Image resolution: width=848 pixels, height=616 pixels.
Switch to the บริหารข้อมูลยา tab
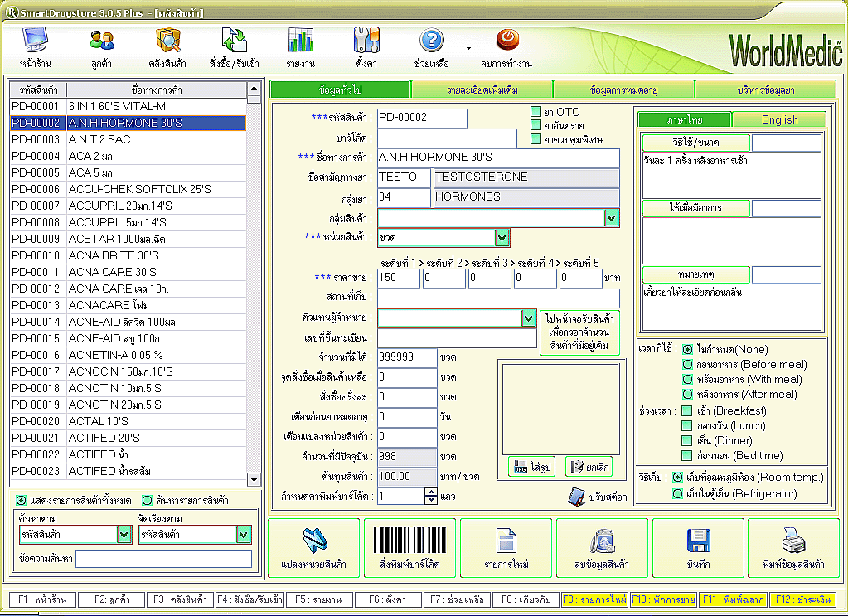(x=766, y=90)
